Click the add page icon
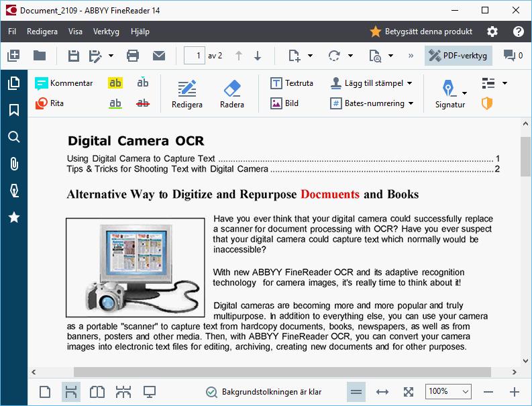Viewport: 532px width, 406px height. pos(294,56)
